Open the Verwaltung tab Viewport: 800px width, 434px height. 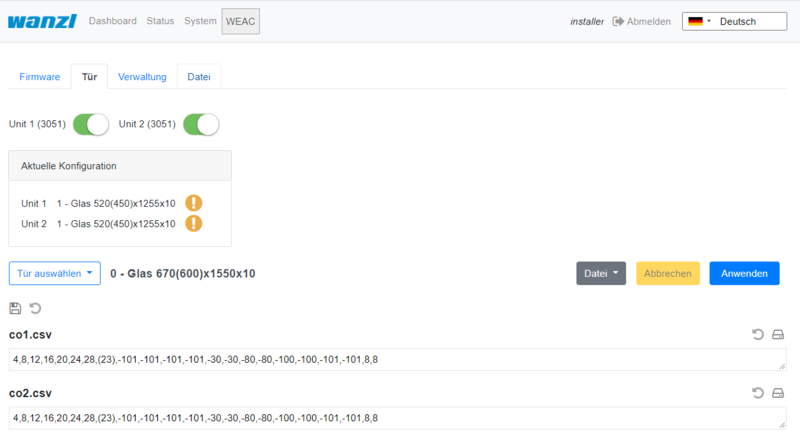[x=142, y=77]
